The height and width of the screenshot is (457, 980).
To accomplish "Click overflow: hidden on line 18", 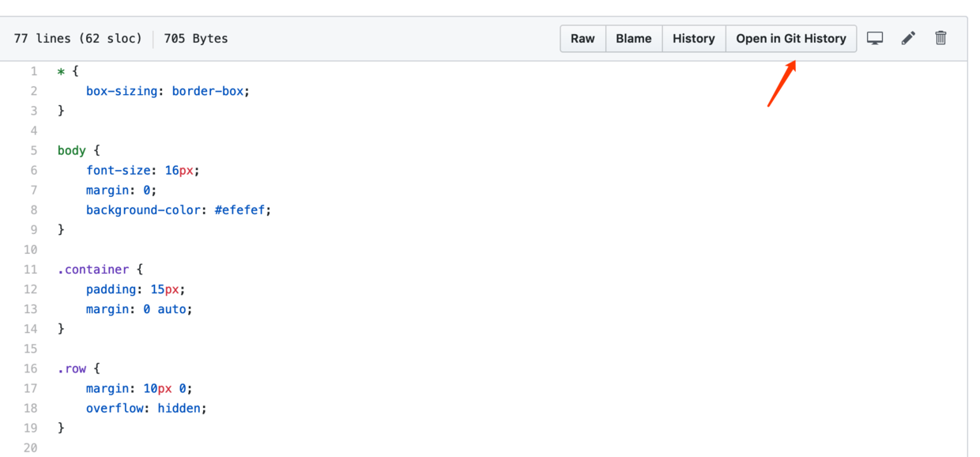I will click(145, 408).
